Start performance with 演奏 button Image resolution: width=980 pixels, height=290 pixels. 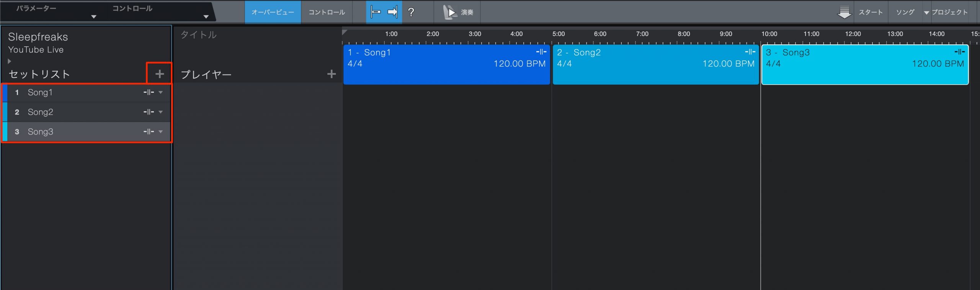458,12
